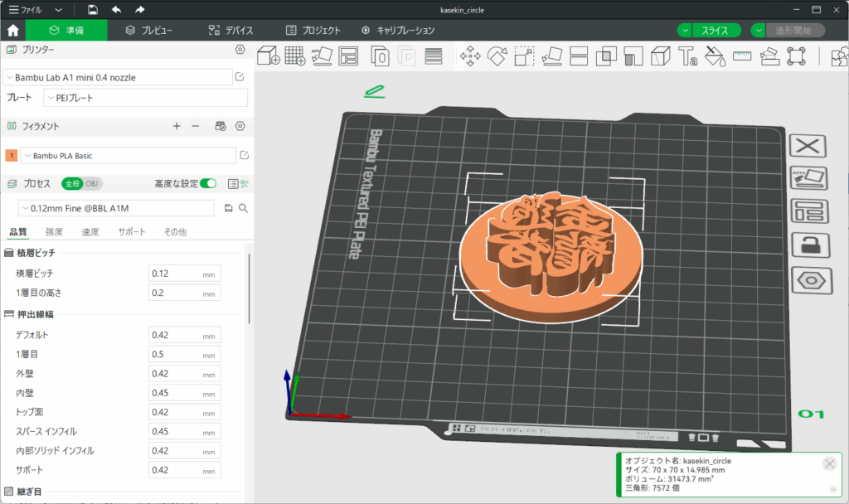The height and width of the screenshot is (504, 849).
Task: Open the printer preset dropdown
Action: click(118, 77)
